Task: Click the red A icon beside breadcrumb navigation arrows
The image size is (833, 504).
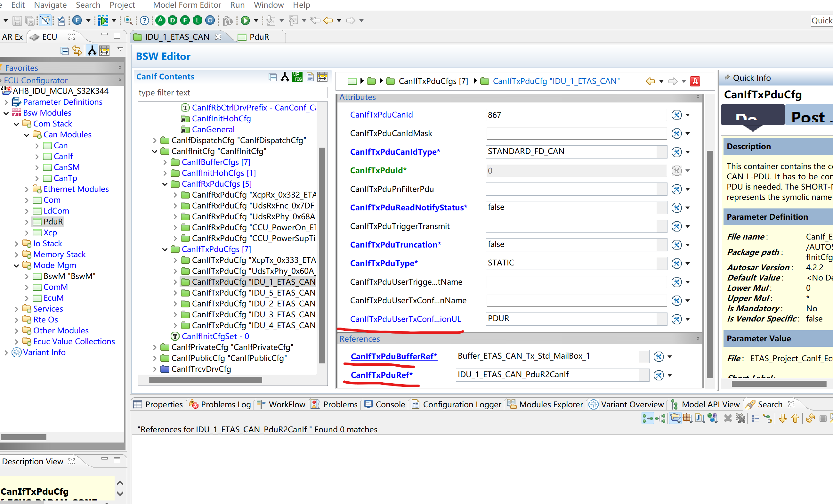Action: point(695,81)
